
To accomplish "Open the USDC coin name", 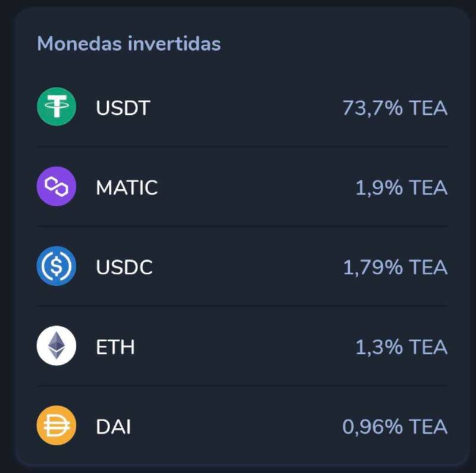I will (x=124, y=267).
